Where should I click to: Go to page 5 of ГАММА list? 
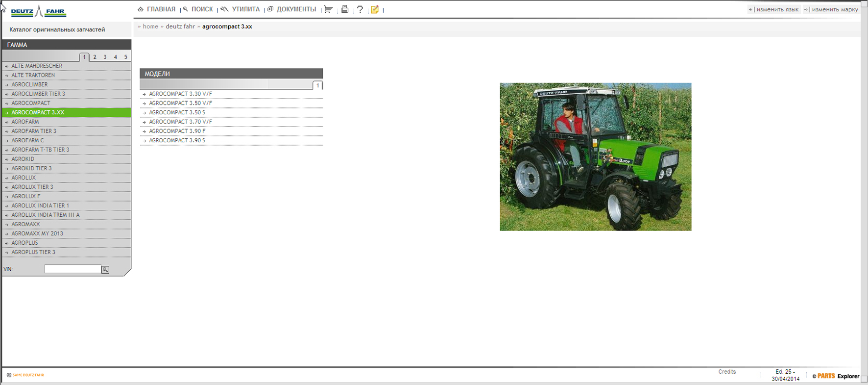pos(125,57)
